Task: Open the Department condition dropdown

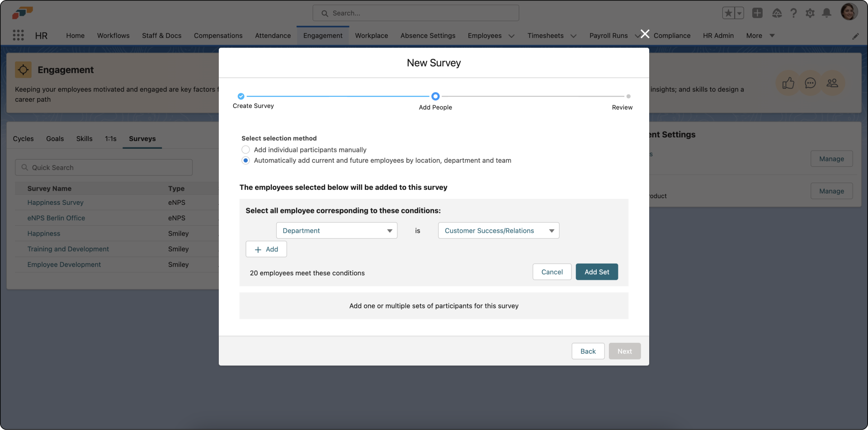Action: click(336, 231)
